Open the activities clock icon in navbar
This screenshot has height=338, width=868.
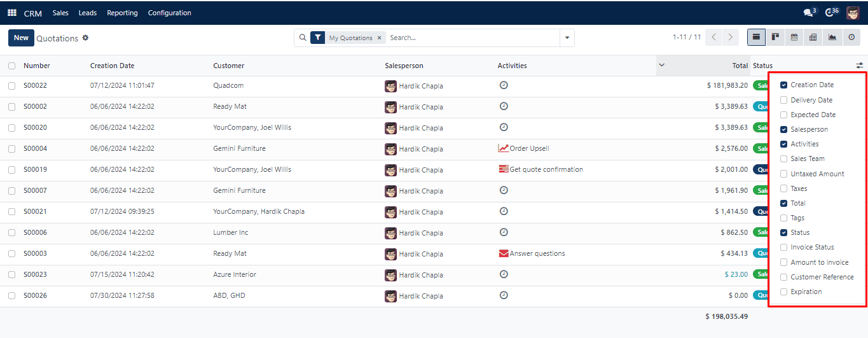click(829, 13)
